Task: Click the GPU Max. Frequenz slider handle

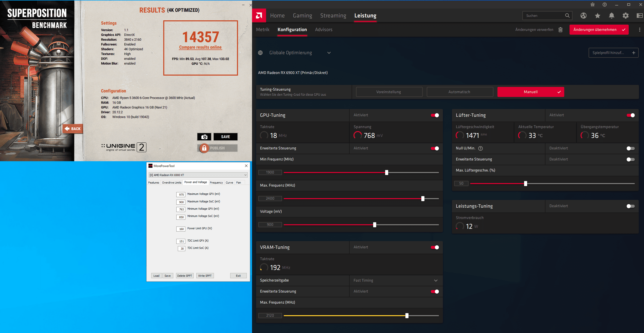Action: point(423,199)
